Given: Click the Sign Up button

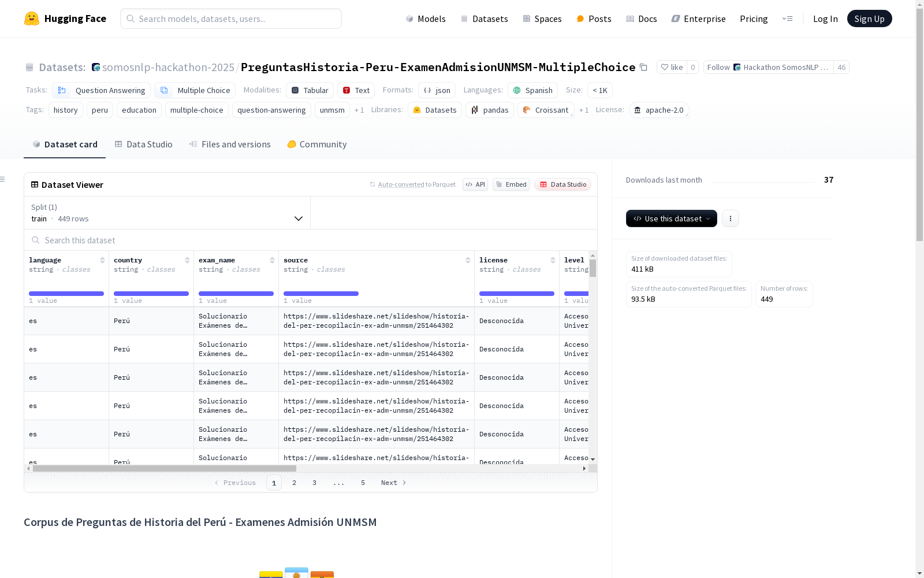Looking at the screenshot, I should pyautogui.click(x=869, y=18).
